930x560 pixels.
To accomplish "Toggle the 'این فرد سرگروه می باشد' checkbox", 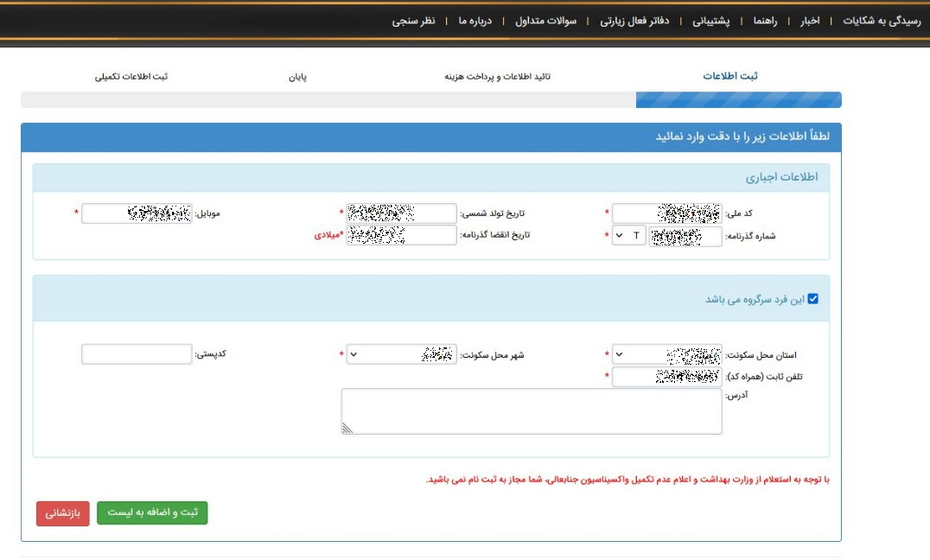I will (812, 299).
